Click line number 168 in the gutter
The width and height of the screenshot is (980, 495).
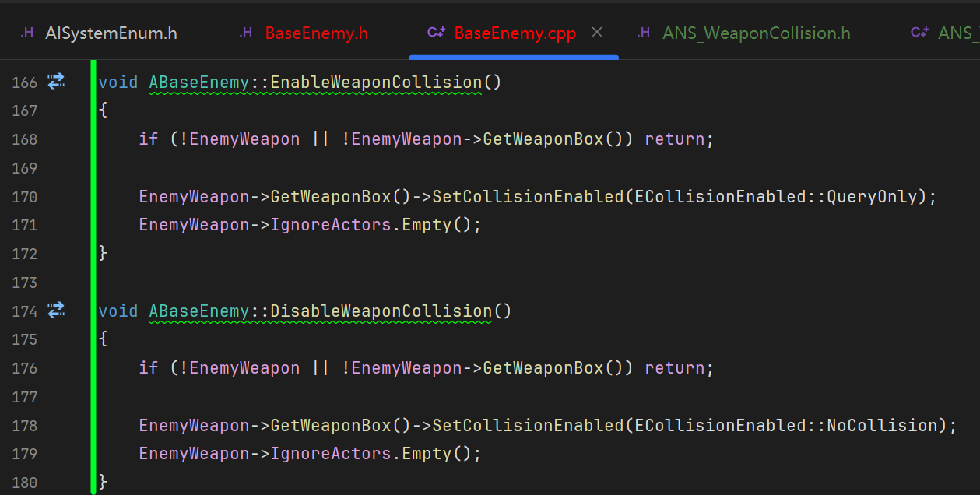click(x=25, y=139)
